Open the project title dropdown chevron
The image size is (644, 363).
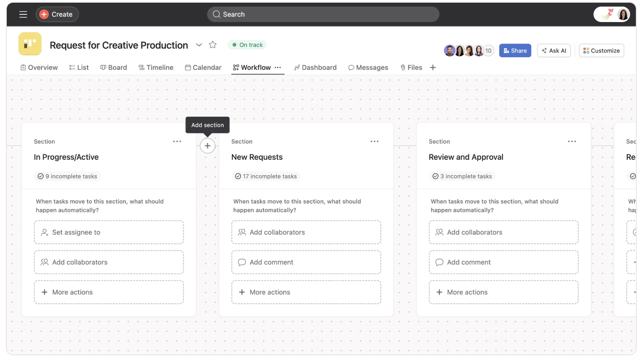tap(199, 45)
